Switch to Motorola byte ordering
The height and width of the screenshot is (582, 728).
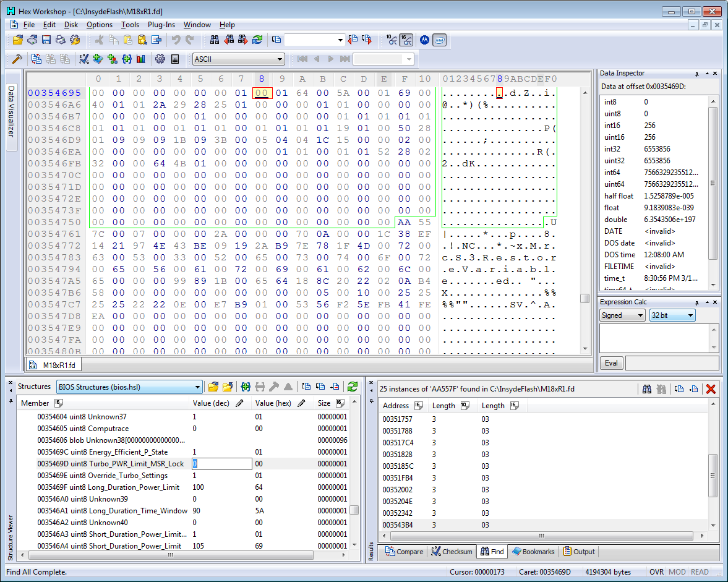pyautogui.click(x=424, y=40)
